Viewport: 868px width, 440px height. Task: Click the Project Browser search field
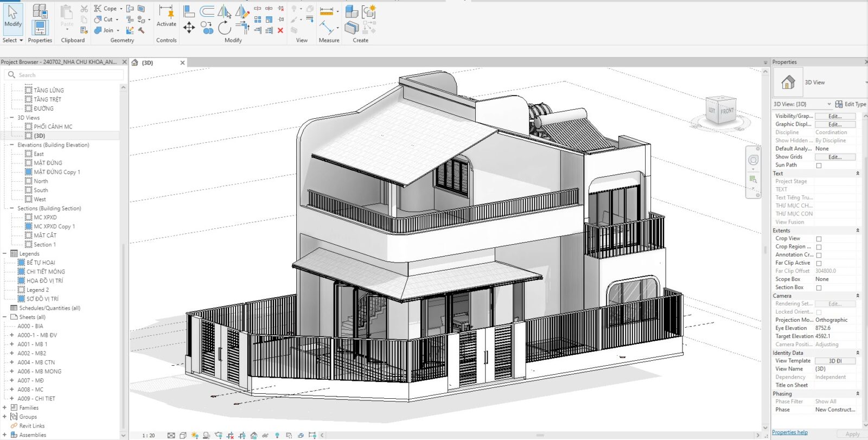pos(65,75)
